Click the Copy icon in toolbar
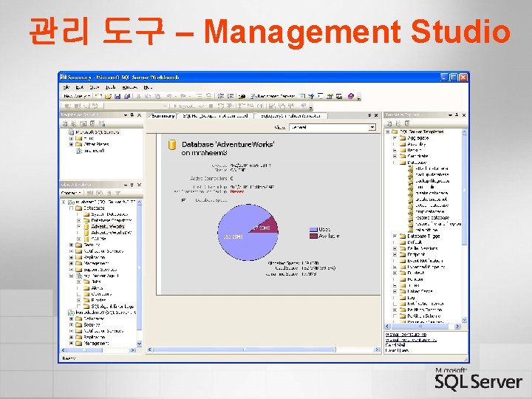The height and width of the screenshot is (399, 532). point(148,96)
